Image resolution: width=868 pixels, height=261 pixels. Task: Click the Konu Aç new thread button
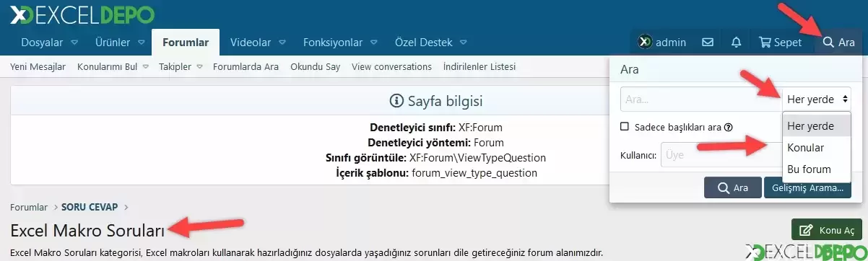[x=827, y=230]
